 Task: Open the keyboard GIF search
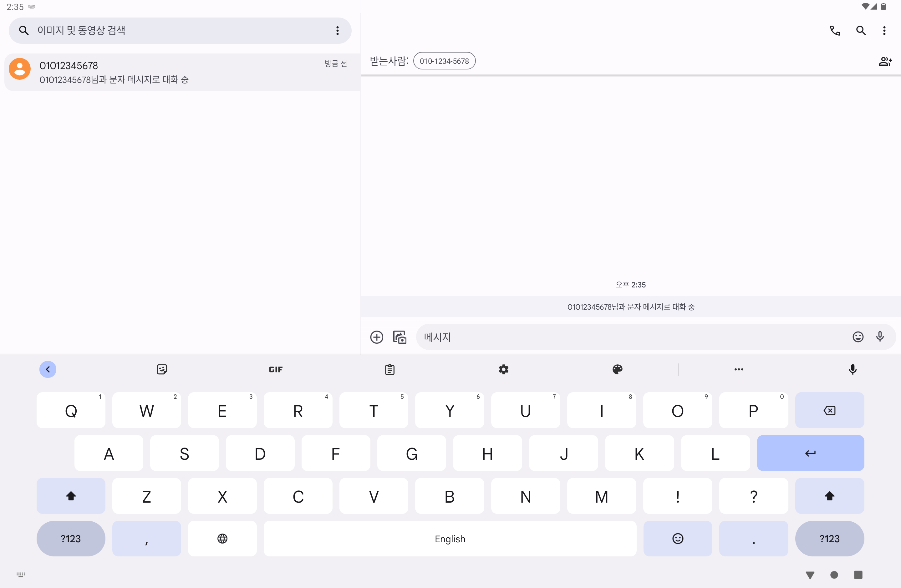click(x=276, y=369)
